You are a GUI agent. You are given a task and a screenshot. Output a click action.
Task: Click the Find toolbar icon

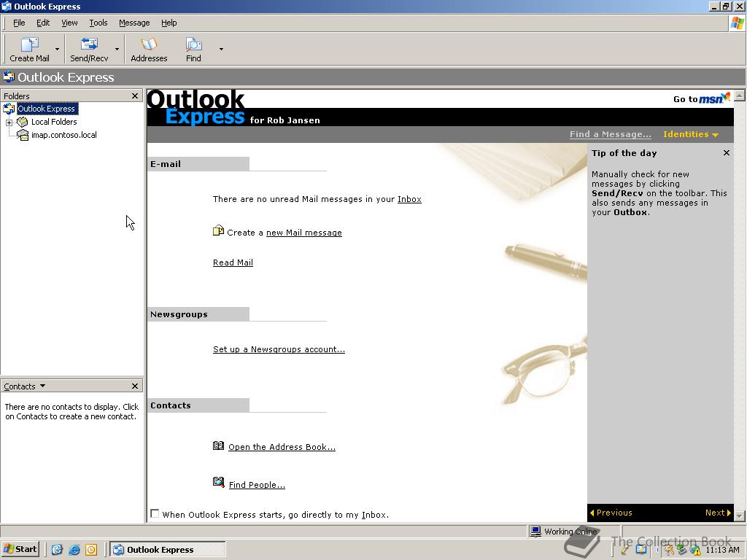193,50
